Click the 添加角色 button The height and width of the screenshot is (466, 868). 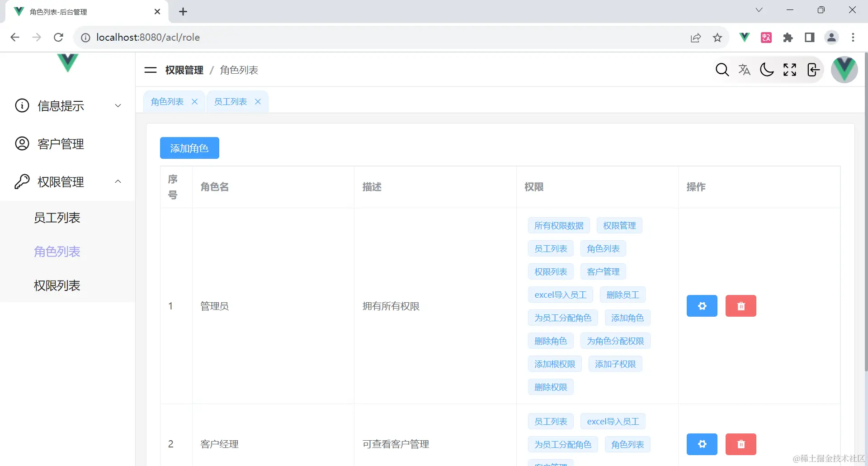click(x=189, y=148)
